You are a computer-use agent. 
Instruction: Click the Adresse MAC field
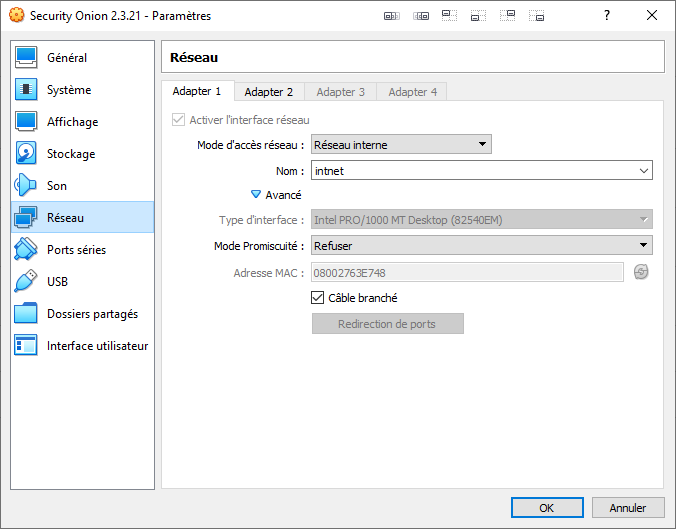pyautogui.click(x=467, y=272)
